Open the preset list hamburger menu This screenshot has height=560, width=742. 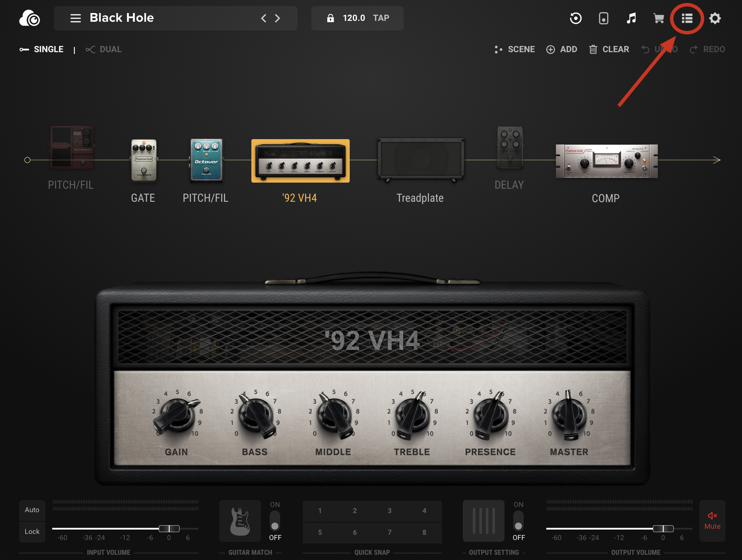point(76,18)
